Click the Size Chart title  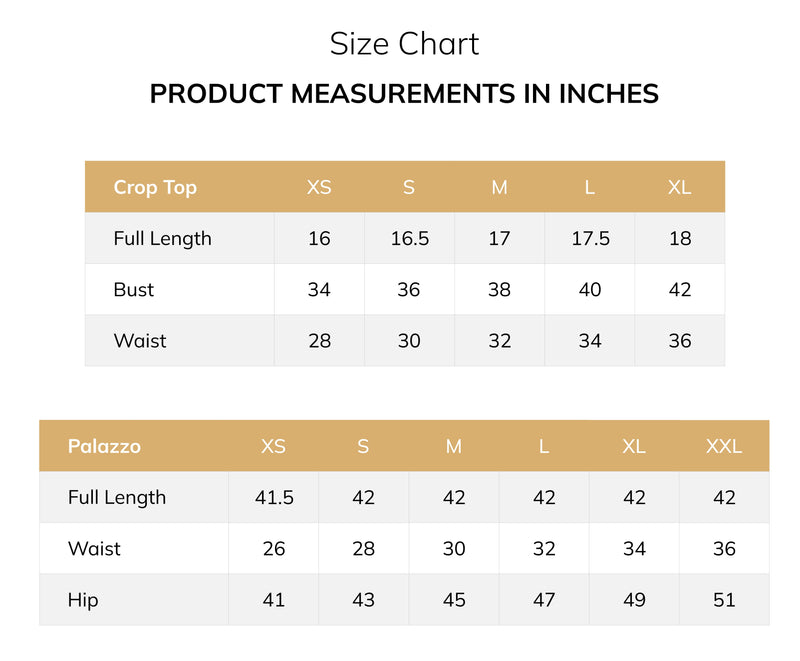pyautogui.click(x=404, y=44)
